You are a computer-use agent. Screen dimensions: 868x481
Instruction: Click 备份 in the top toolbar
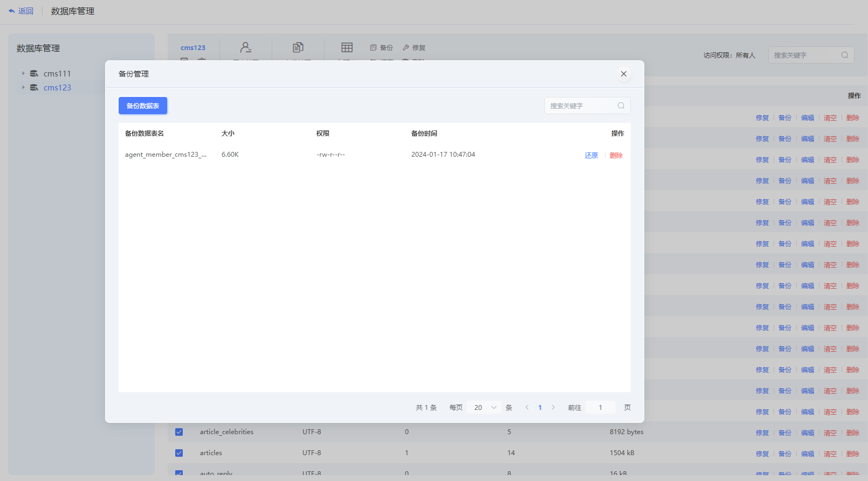click(382, 47)
